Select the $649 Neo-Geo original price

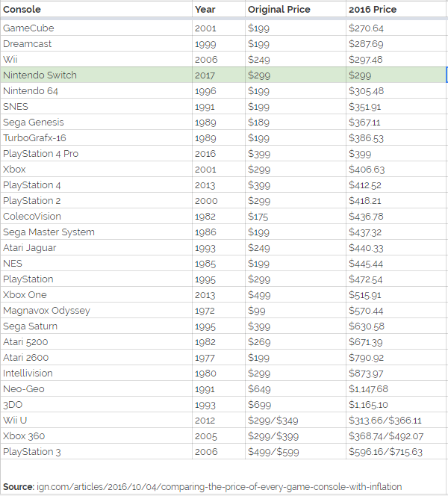point(295,388)
